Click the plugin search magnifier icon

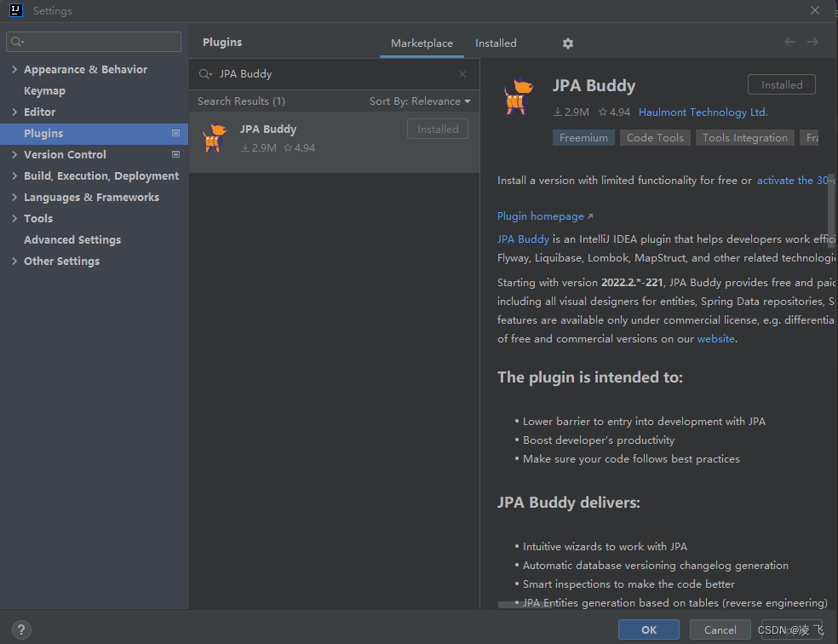pyautogui.click(x=205, y=74)
